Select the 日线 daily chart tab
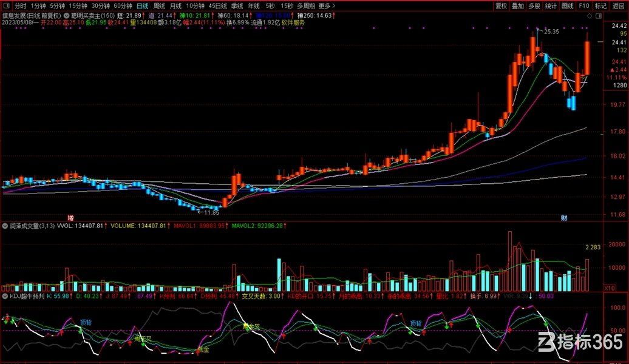629x364 pixels. click(x=143, y=6)
